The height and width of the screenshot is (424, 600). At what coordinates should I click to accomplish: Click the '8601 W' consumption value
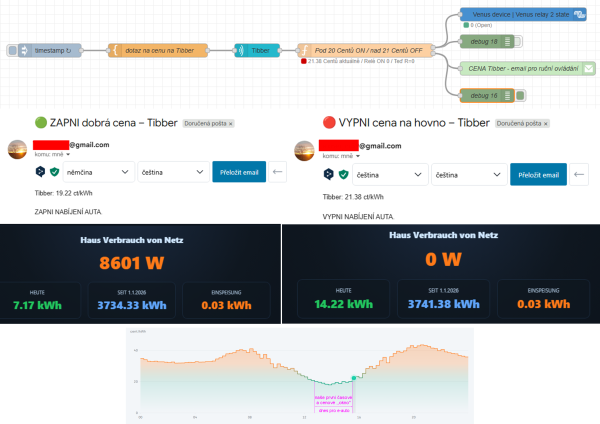pyautogui.click(x=132, y=263)
